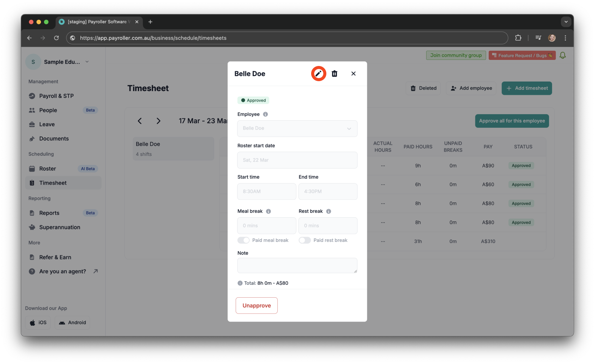Click the Add timesheet button
Screen dimensions: 595x364
coord(527,88)
